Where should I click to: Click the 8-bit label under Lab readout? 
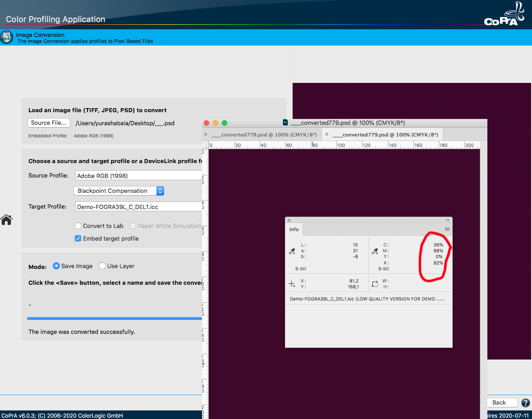pos(301,269)
